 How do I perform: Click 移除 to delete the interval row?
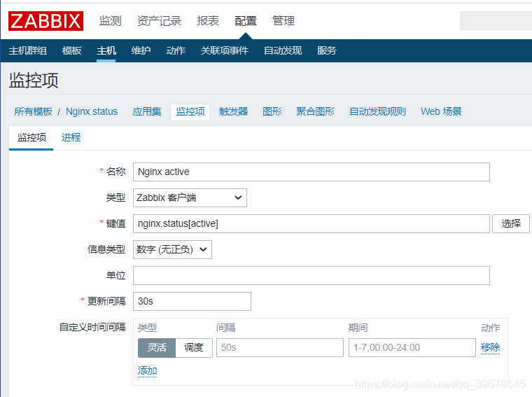click(x=490, y=347)
